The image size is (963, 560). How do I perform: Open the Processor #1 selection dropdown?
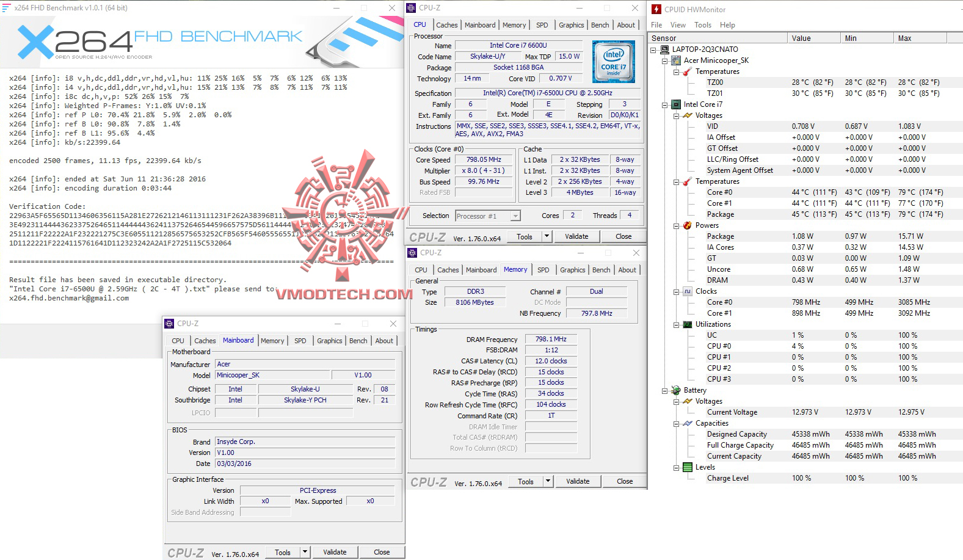515,216
